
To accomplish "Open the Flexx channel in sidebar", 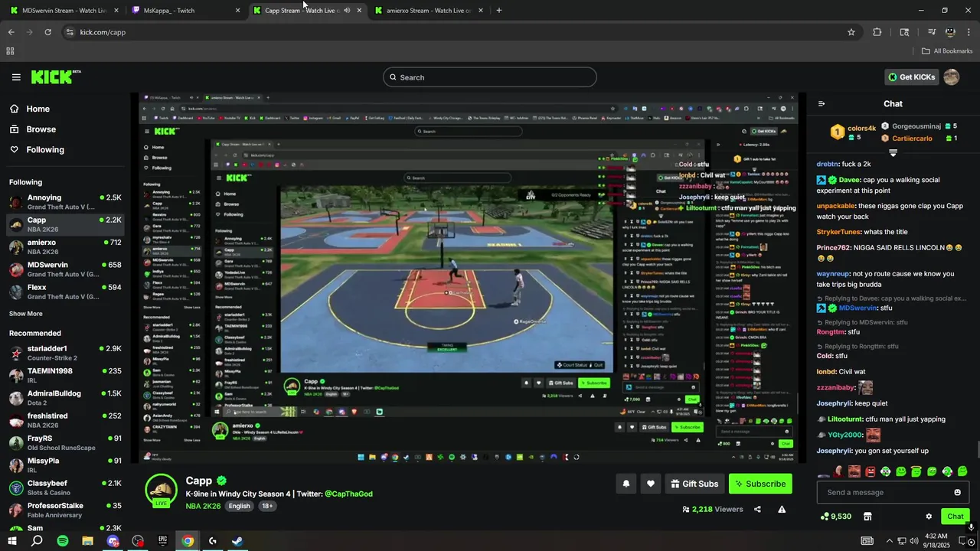I will tap(65, 292).
